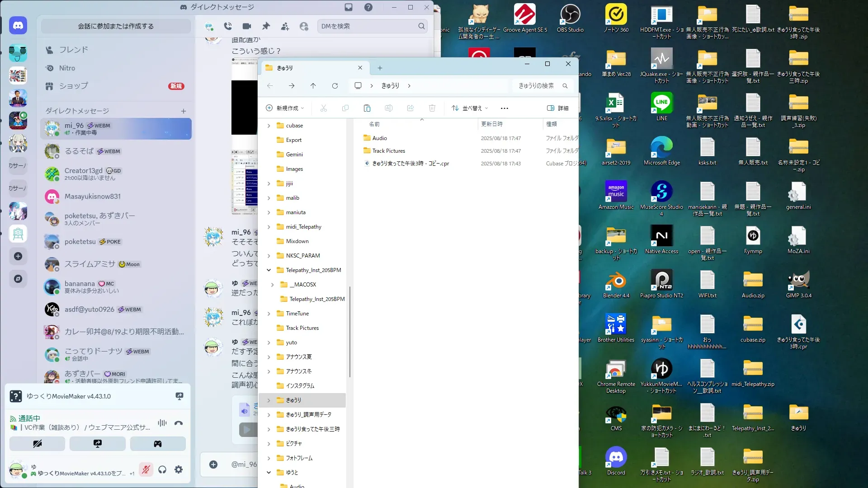Start a video call in Discord
The width and height of the screenshot is (868, 488).
247,26
